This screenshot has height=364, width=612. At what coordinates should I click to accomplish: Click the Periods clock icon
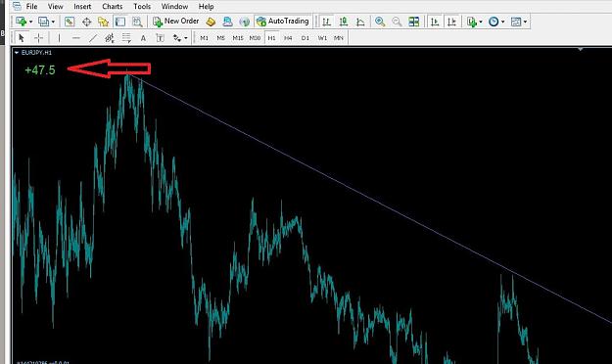coord(494,22)
